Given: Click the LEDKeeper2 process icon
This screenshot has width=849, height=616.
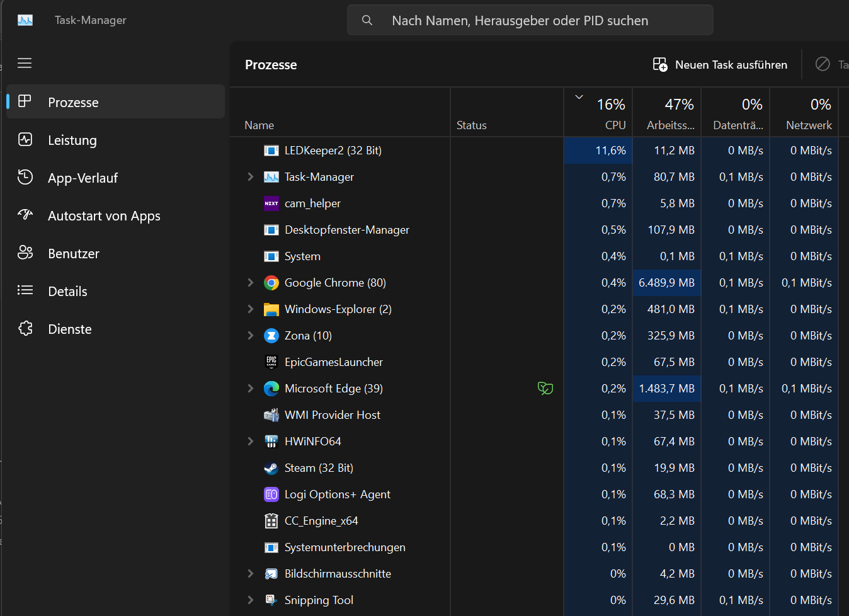Looking at the screenshot, I should pos(271,151).
